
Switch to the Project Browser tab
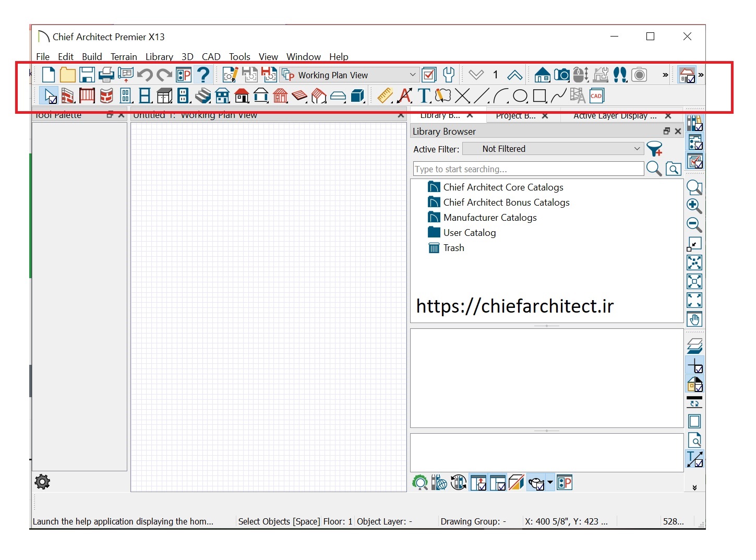tap(515, 116)
